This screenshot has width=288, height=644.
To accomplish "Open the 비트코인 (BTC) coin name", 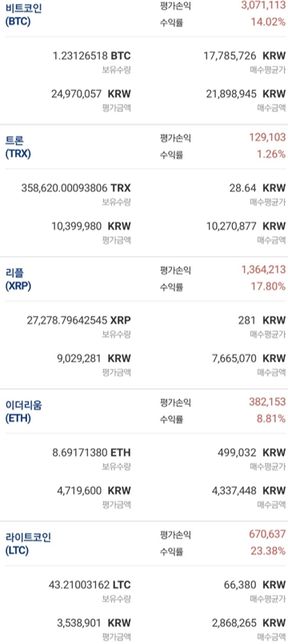I will point(23,14).
